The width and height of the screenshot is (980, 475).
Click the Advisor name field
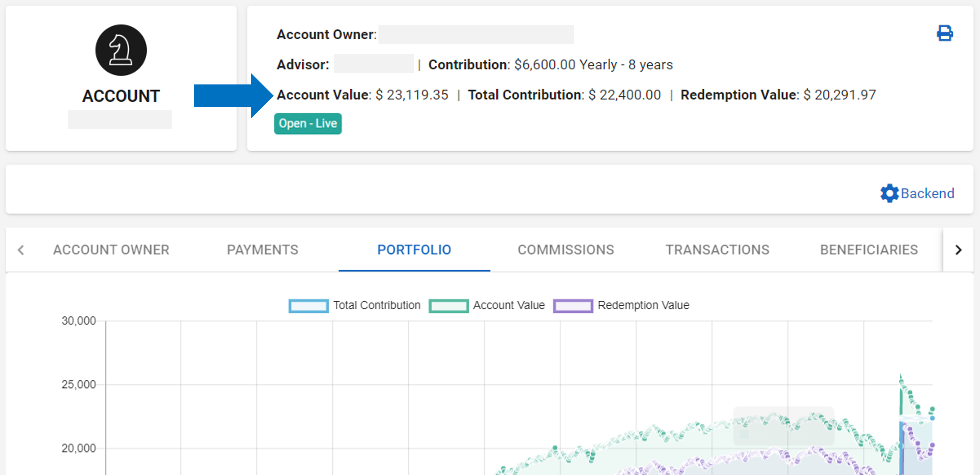[x=373, y=64]
